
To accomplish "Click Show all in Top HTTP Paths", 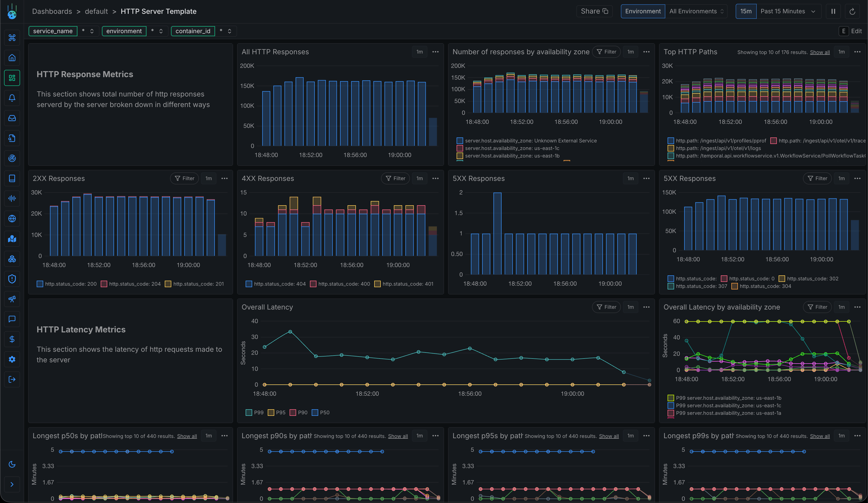I will click(820, 52).
